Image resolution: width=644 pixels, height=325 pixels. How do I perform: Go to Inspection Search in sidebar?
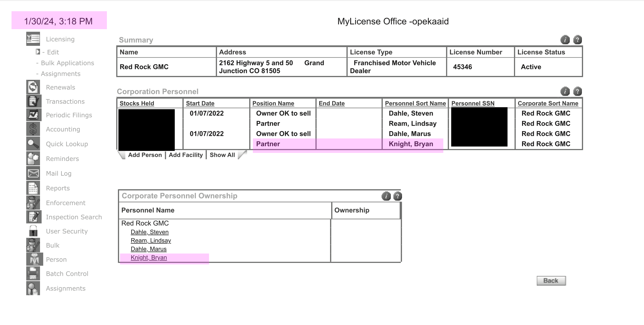(74, 217)
